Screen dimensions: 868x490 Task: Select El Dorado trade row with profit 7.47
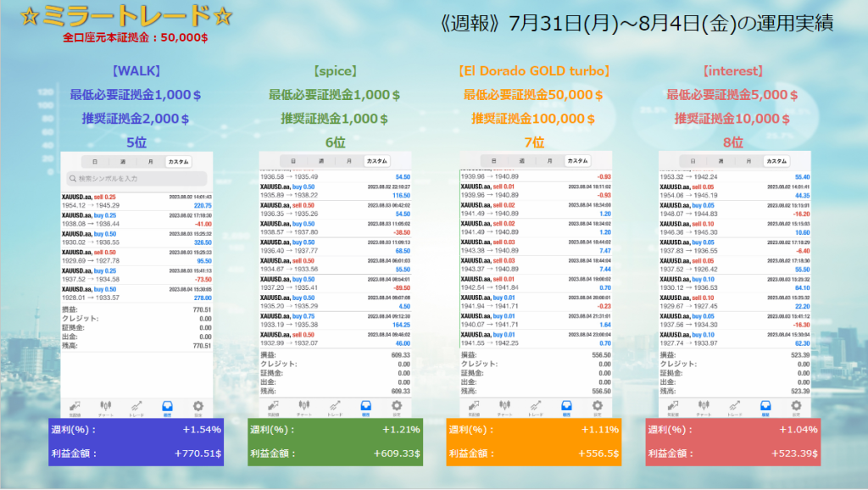pos(536,247)
